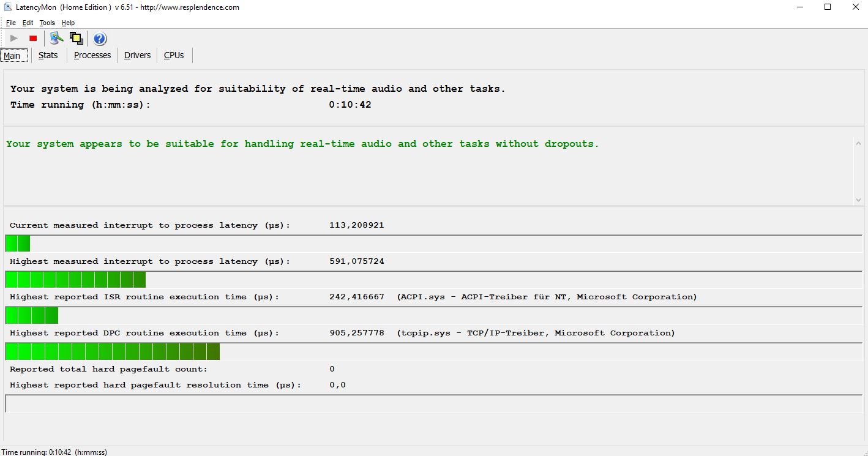Click the 'Highest measured interrupt to process latency' label
This screenshot has height=456, width=868.
click(150, 261)
